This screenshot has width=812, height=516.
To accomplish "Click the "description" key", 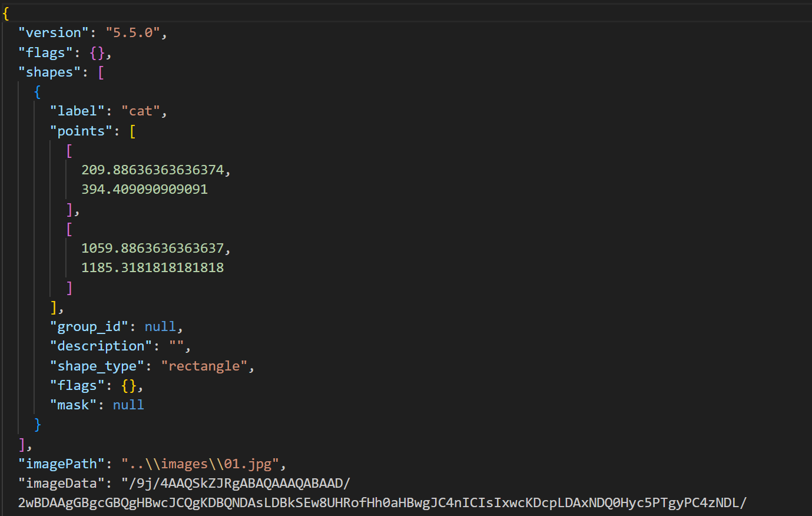I will point(101,346).
